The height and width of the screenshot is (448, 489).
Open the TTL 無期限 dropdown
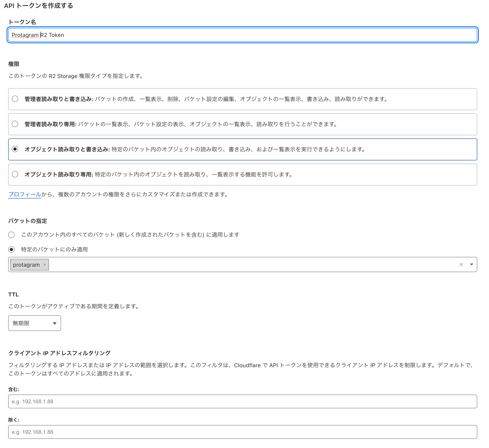pos(35,323)
